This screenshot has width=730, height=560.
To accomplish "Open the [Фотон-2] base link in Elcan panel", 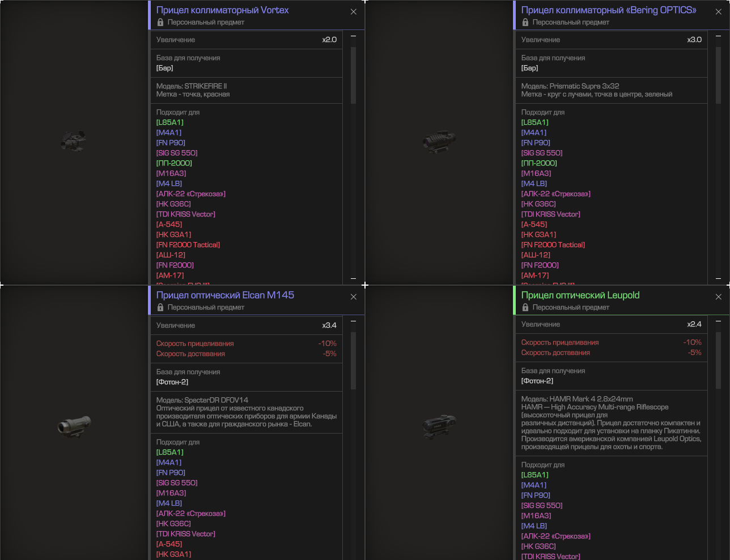I will click(172, 382).
